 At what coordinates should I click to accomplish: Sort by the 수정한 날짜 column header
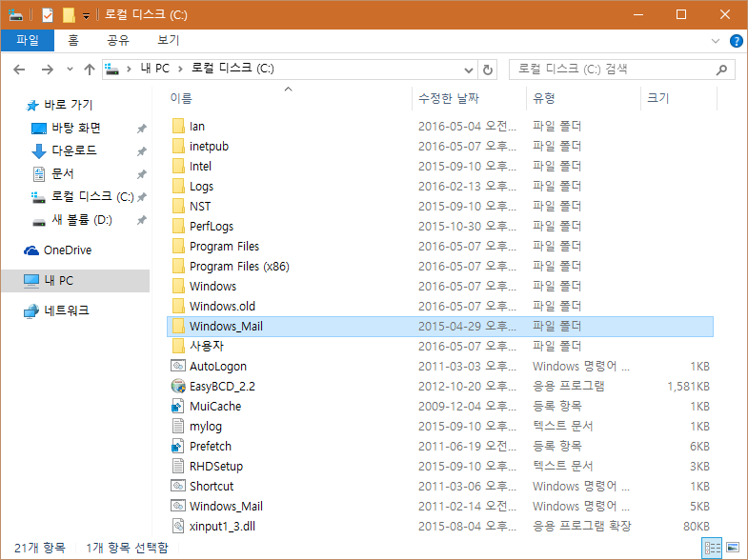coord(448,98)
